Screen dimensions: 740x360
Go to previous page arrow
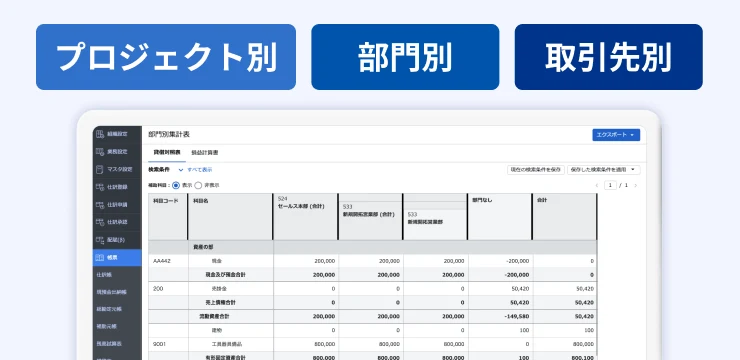point(597,185)
